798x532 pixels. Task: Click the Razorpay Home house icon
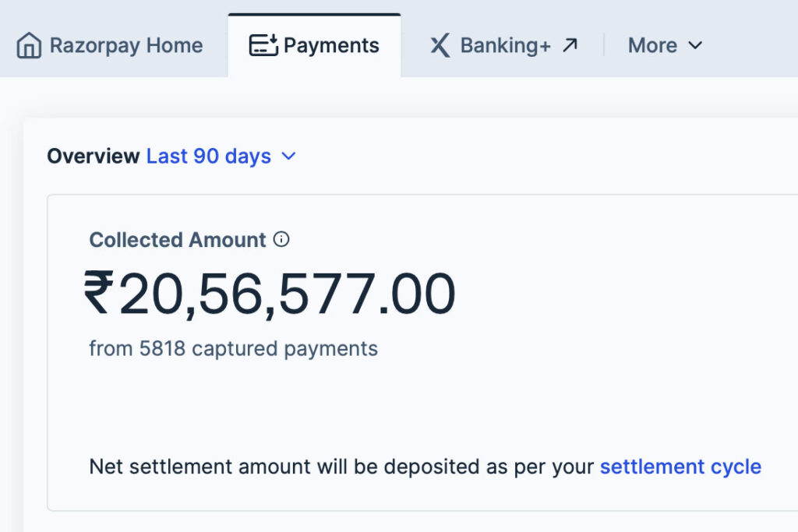click(x=29, y=45)
